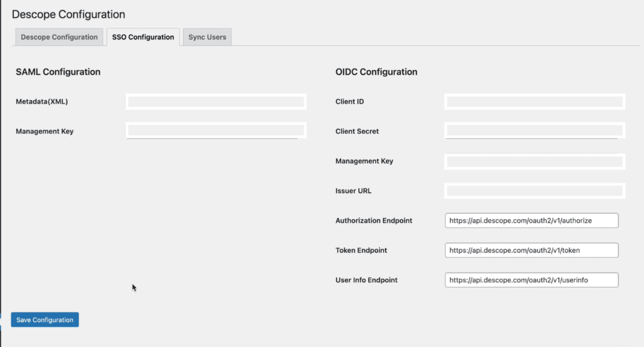Select the SSO Configuration tab
This screenshot has height=347, width=644.
(x=143, y=37)
